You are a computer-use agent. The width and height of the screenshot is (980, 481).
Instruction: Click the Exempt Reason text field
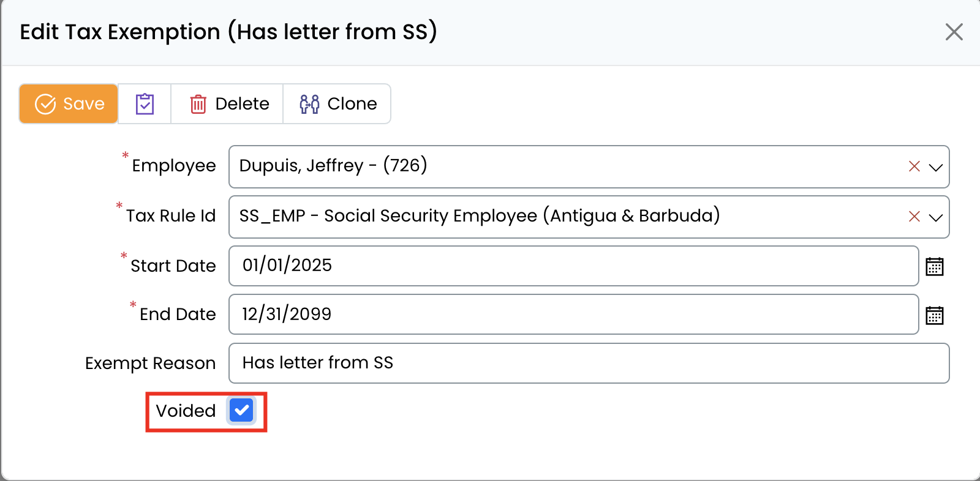click(x=589, y=364)
